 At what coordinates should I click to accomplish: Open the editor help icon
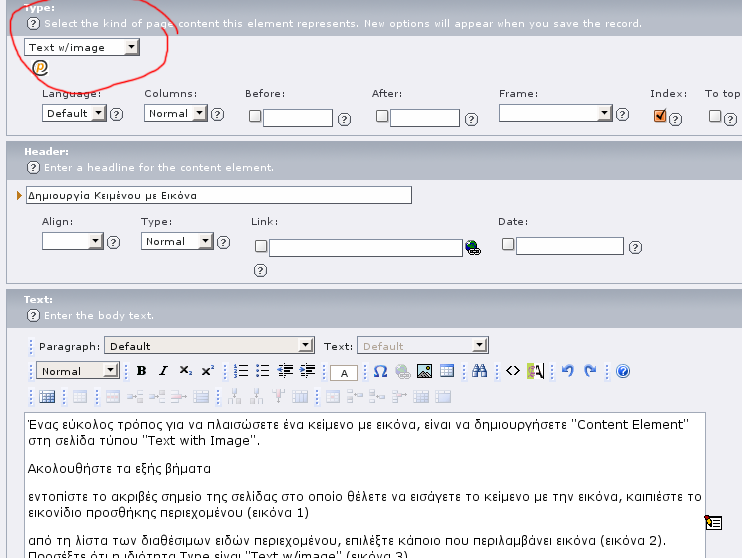pyautogui.click(x=623, y=371)
